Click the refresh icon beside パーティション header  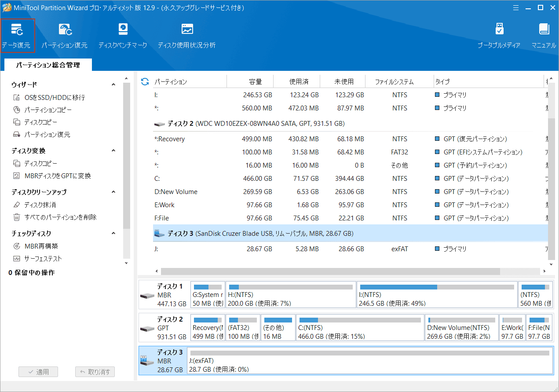tap(145, 81)
